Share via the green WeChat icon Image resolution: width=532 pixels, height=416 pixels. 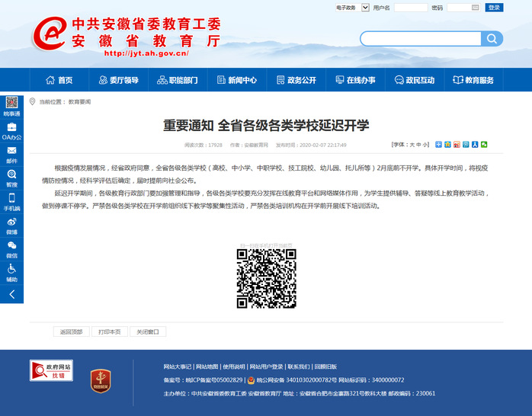[x=484, y=145]
